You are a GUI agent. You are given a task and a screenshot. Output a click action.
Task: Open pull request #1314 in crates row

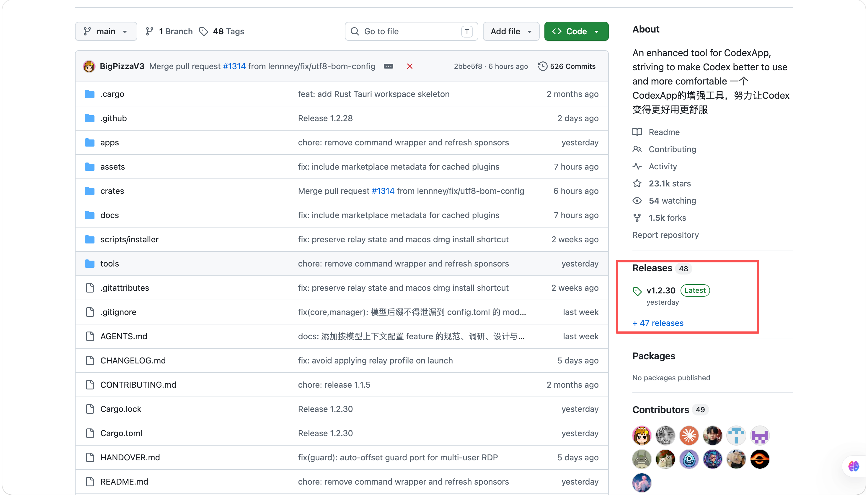pos(383,191)
